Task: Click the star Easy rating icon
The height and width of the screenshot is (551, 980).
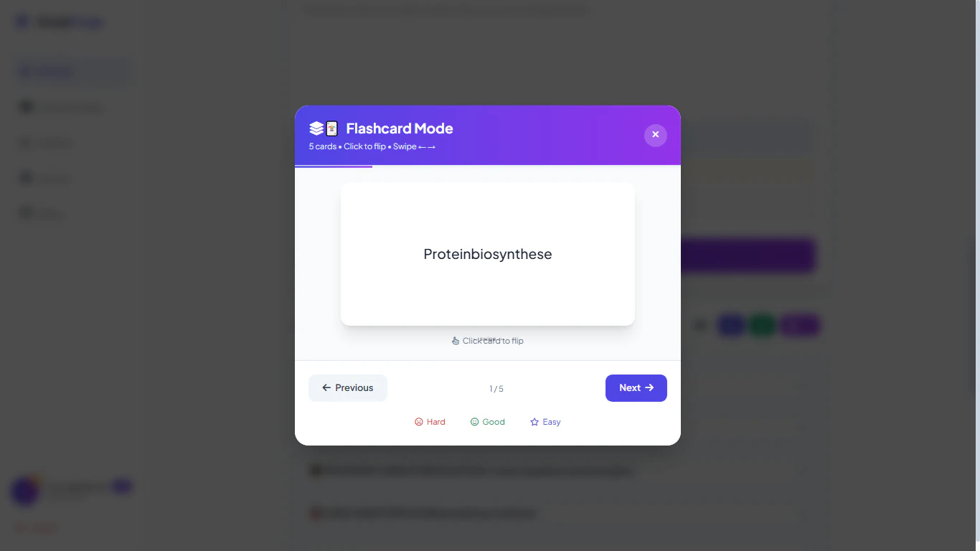Action: click(534, 422)
